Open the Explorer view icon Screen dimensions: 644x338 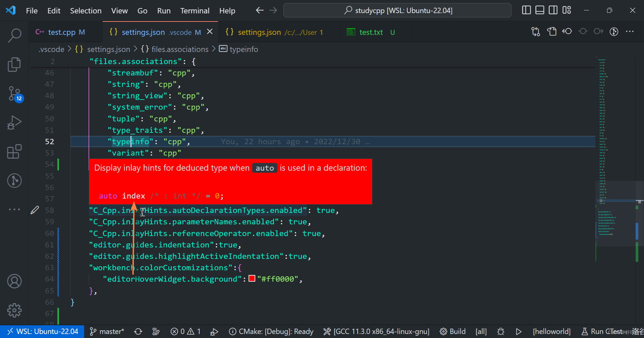14,64
